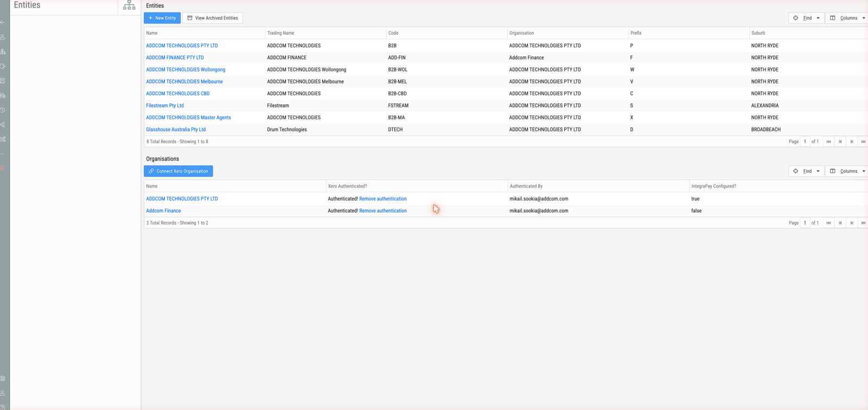Open the price tags icon in the sidebar

tap(3, 66)
